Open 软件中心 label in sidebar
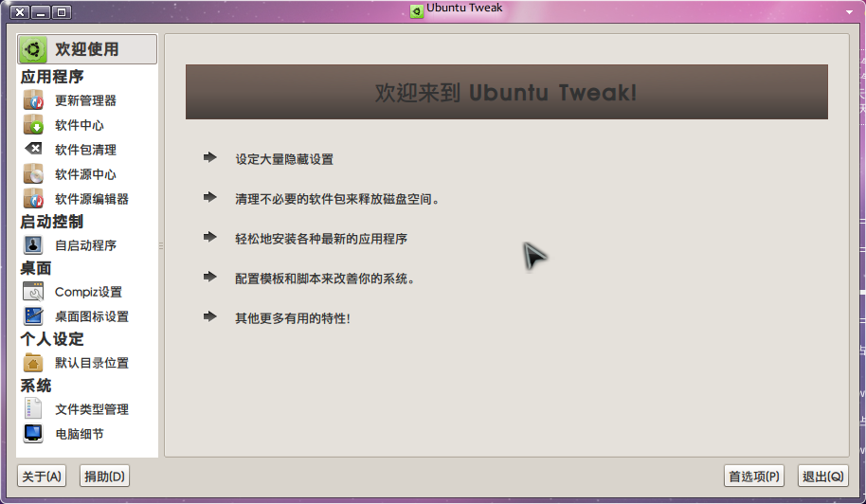 click(x=79, y=125)
